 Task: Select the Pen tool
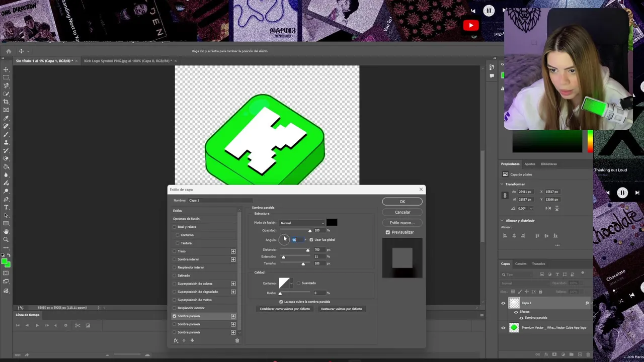[6, 199]
